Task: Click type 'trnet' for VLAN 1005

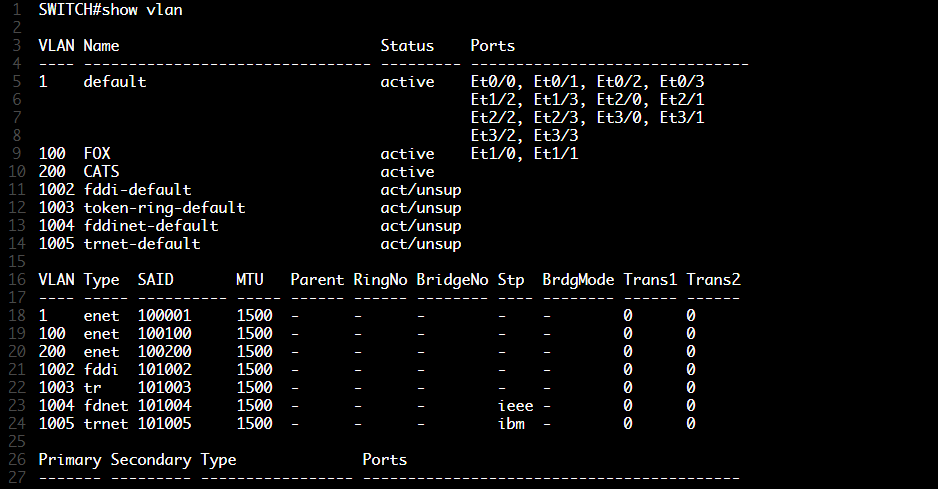Action: pos(106,423)
